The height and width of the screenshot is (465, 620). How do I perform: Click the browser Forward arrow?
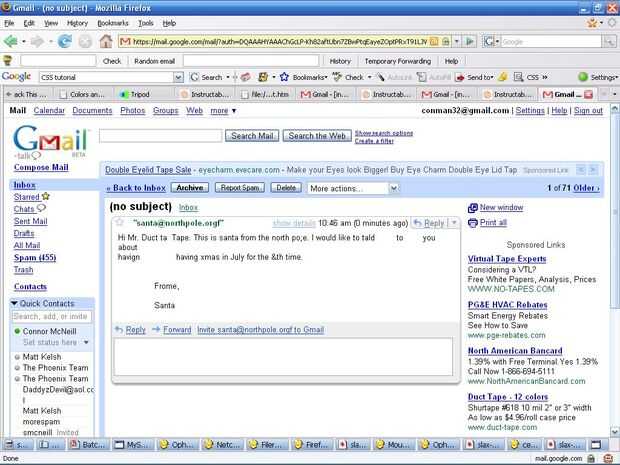pos(37,41)
